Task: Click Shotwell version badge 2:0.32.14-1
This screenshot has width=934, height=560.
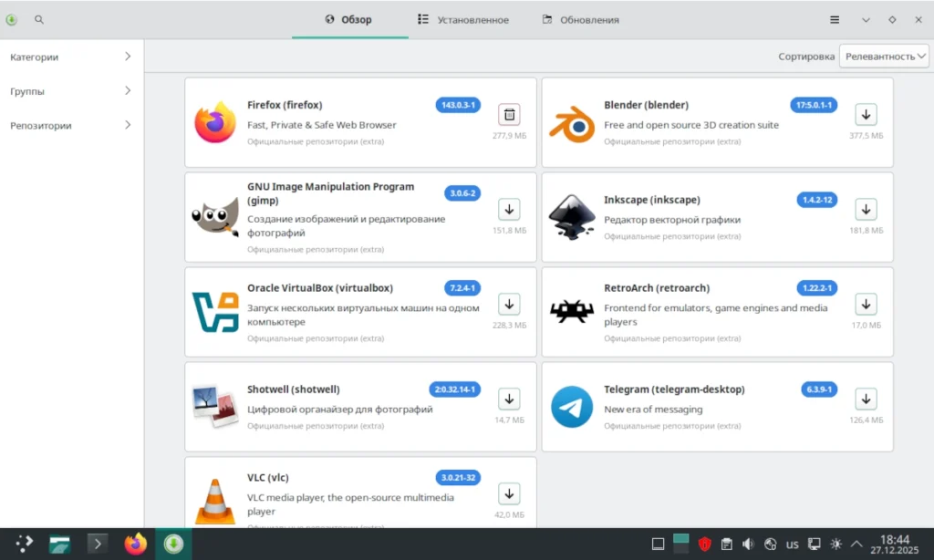Action: (454, 389)
